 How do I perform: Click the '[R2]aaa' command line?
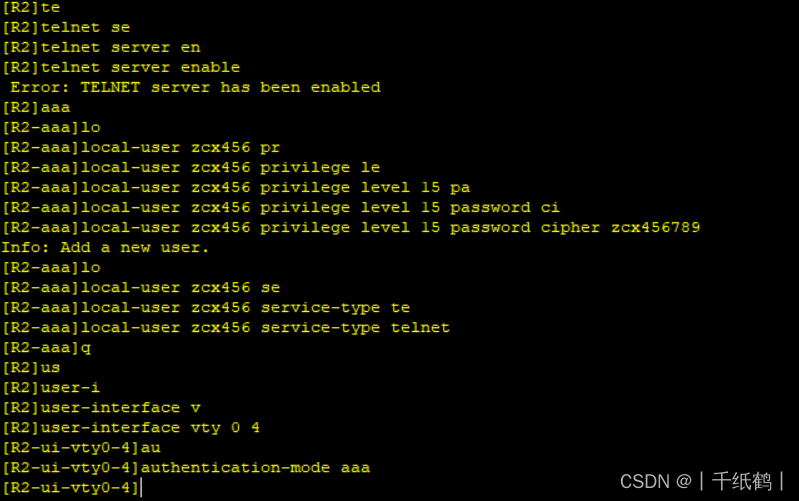pos(36,108)
